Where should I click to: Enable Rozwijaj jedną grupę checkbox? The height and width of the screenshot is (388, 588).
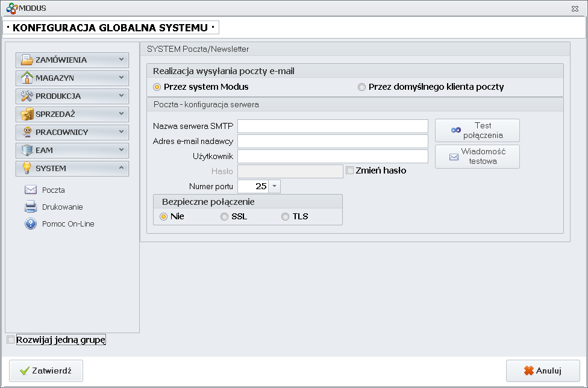pyautogui.click(x=11, y=340)
